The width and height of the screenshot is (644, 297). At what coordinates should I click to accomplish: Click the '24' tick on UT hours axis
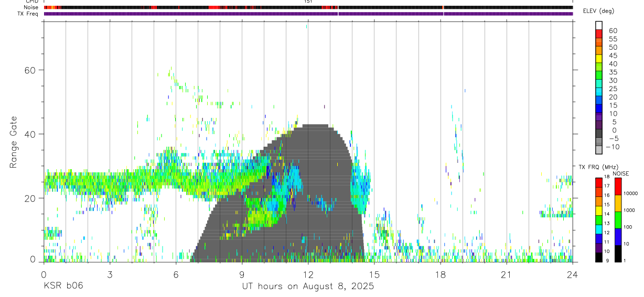[572, 275]
